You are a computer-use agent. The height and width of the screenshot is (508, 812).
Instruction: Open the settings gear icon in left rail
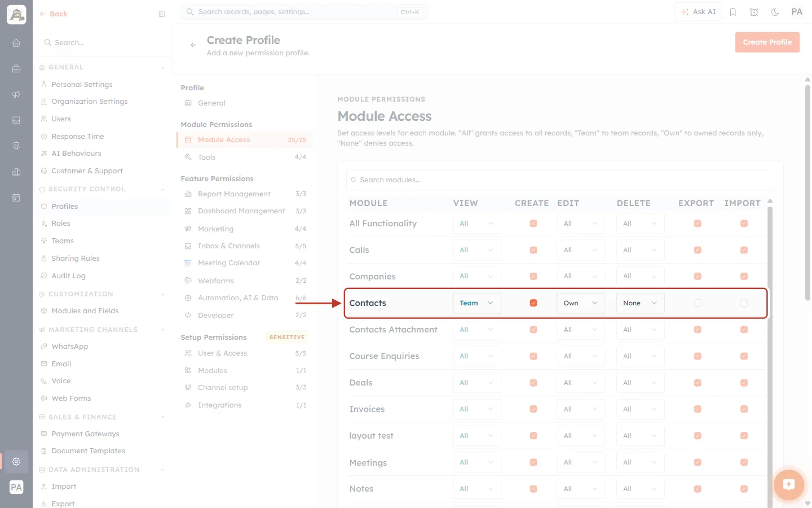[x=16, y=461]
